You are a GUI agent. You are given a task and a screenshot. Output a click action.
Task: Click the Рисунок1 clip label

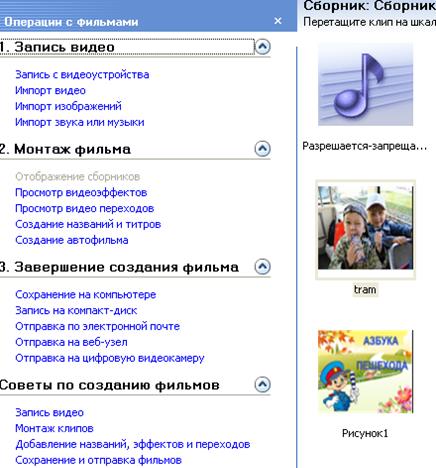[x=365, y=433]
